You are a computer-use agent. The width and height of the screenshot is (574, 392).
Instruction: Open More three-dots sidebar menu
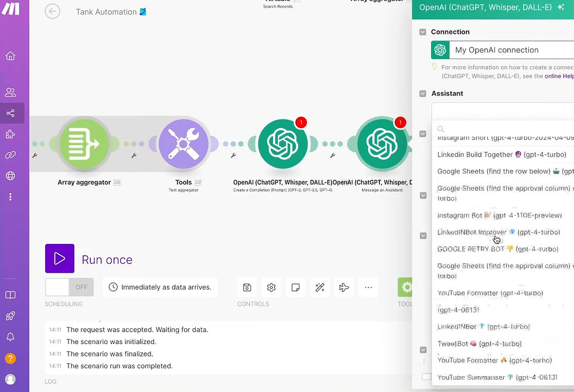[11, 197]
